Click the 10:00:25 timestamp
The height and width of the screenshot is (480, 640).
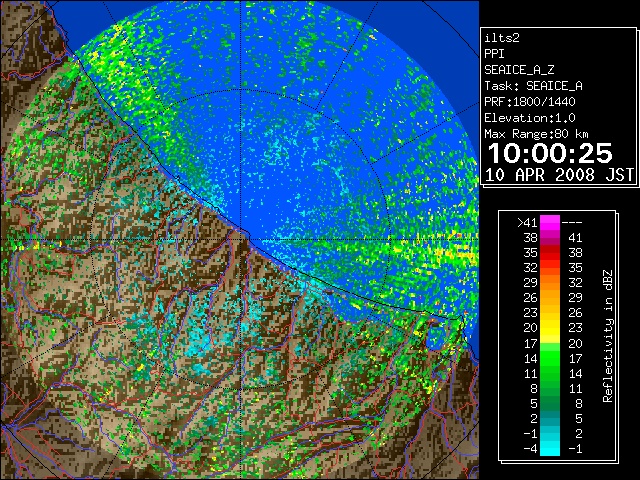[550, 153]
